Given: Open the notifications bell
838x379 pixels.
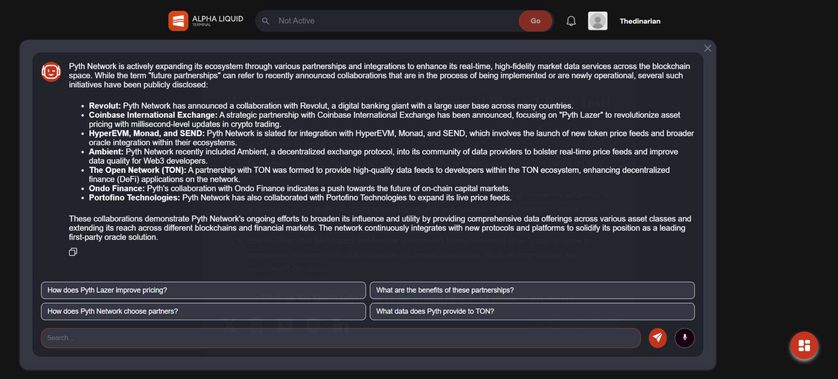Looking at the screenshot, I should [x=571, y=21].
